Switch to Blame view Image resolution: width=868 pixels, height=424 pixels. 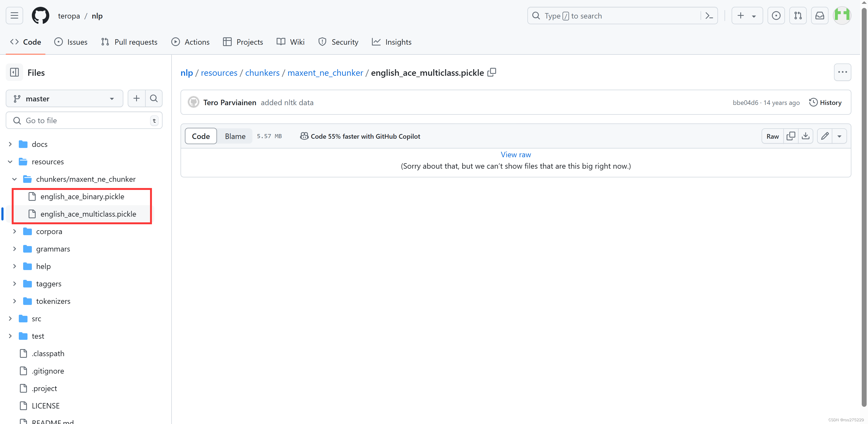235,136
